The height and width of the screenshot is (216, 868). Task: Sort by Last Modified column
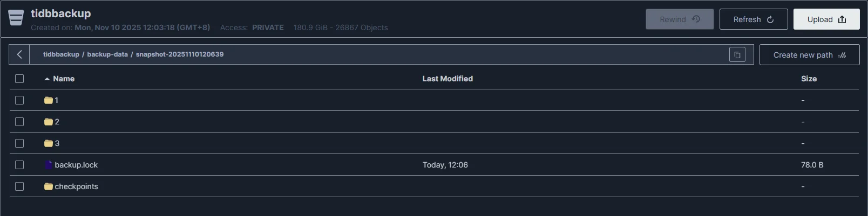point(447,79)
